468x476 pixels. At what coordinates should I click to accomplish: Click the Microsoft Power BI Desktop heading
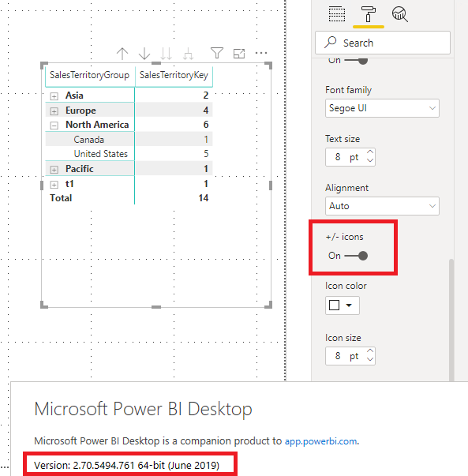pos(144,409)
